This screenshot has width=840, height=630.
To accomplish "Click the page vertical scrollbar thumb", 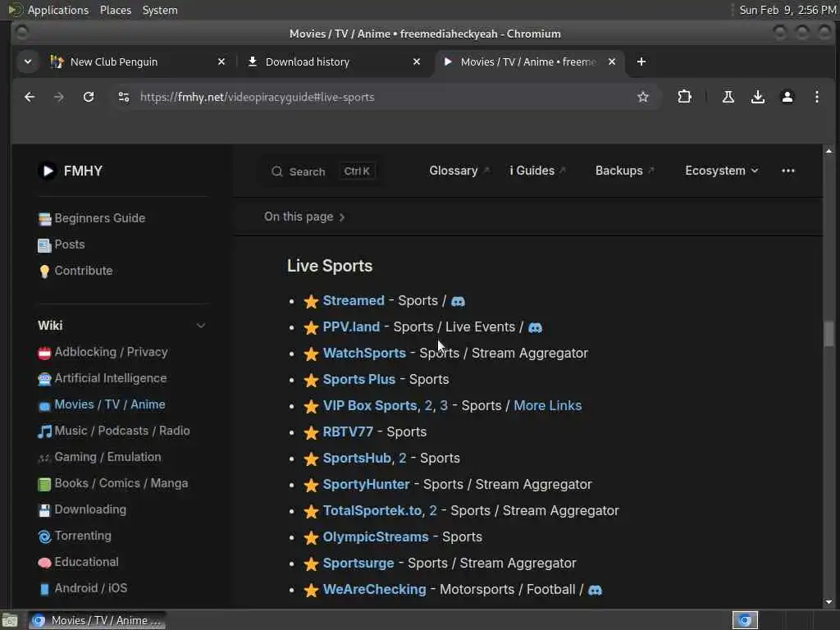I will (x=829, y=334).
